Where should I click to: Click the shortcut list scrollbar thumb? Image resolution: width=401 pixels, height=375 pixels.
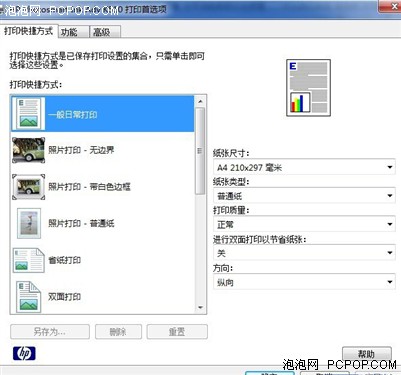[200, 151]
